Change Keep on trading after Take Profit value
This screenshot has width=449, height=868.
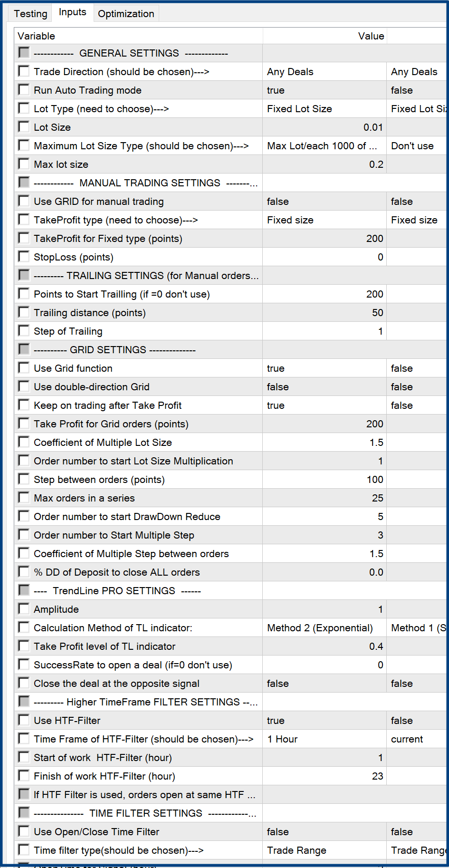[x=324, y=405]
